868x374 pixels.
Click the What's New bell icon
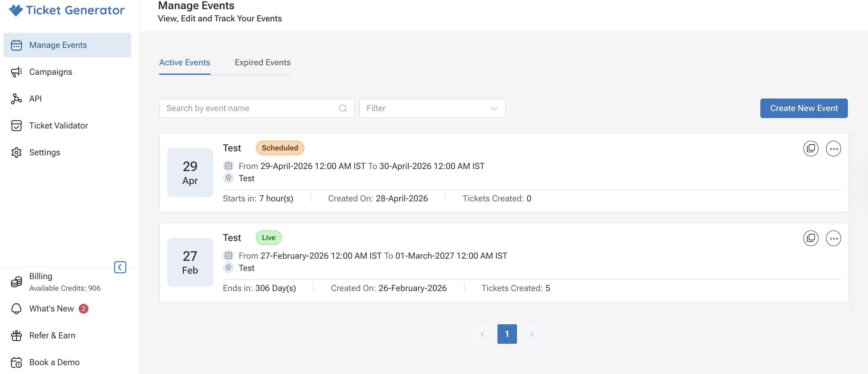16,309
